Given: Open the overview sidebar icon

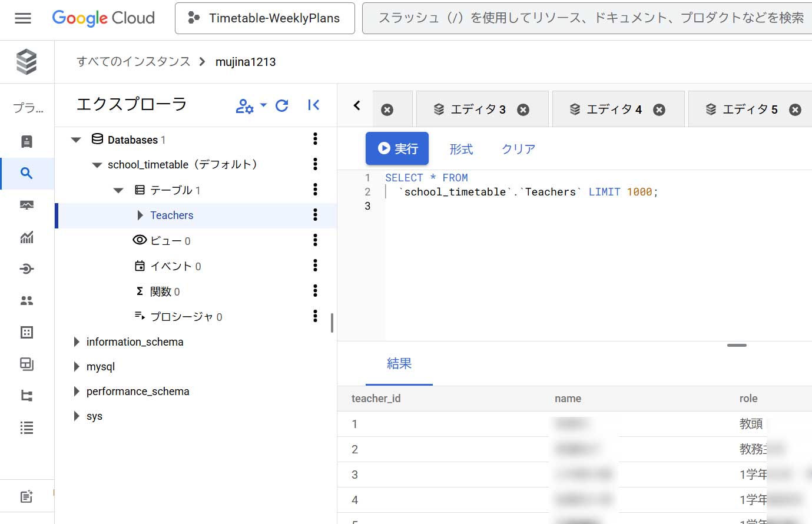Looking at the screenshot, I should 26,141.
